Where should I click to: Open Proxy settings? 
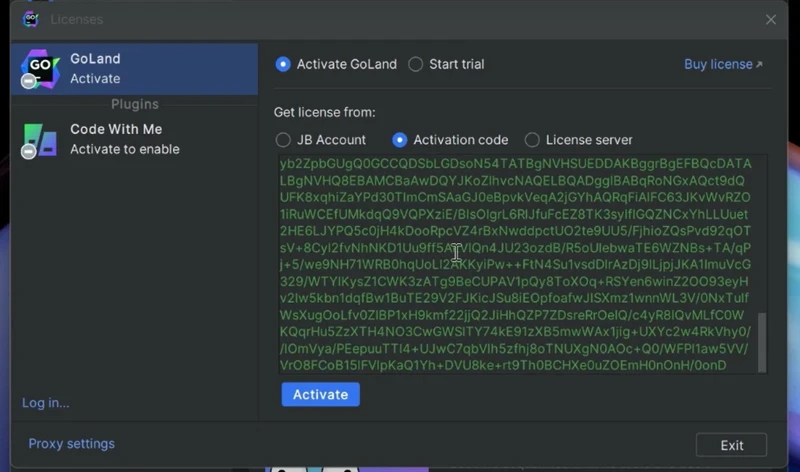pos(71,443)
